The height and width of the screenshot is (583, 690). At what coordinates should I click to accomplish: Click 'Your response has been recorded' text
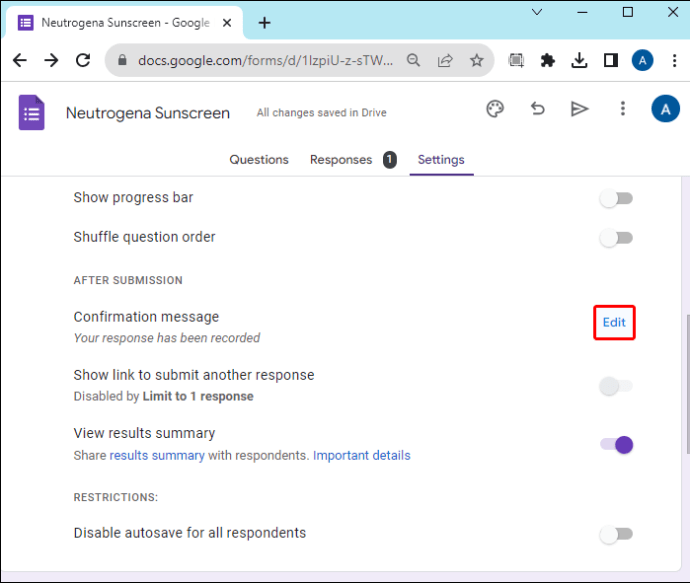pos(167,338)
